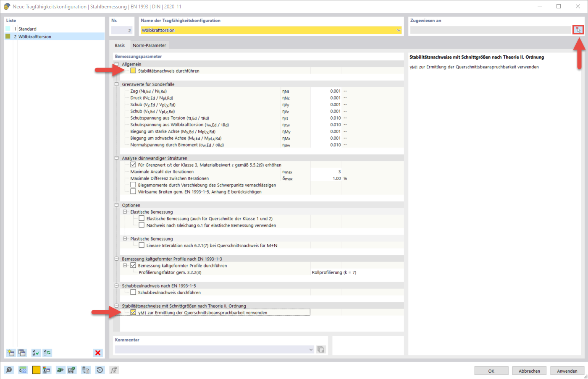Open the help icon in the bottom bar
Image resolution: width=588 pixels, height=379 pixels.
pyautogui.click(x=9, y=370)
